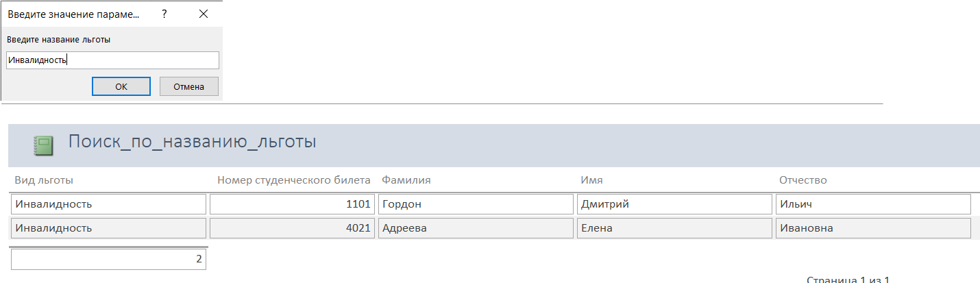Click the green notebook report icon

click(44, 145)
